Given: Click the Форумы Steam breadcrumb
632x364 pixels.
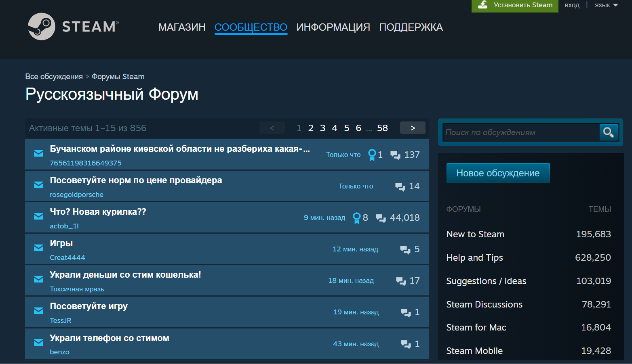Looking at the screenshot, I should pos(118,77).
